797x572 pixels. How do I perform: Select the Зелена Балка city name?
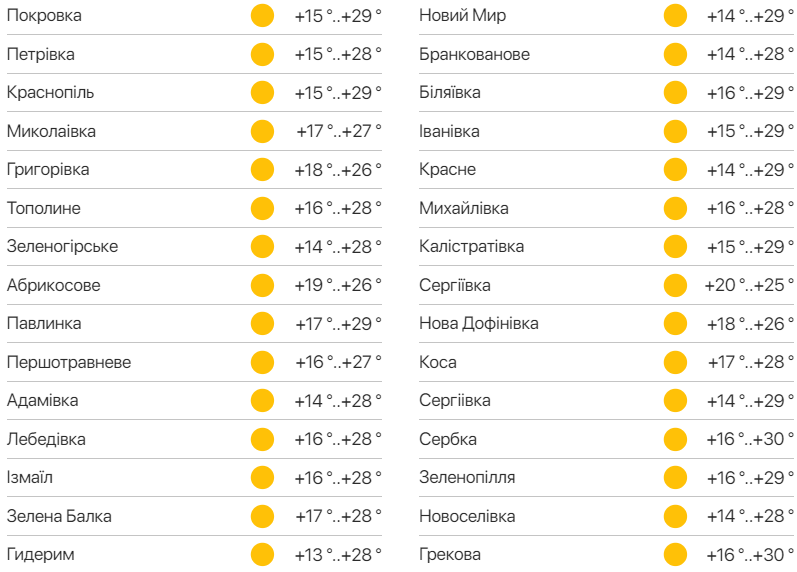click(x=59, y=517)
